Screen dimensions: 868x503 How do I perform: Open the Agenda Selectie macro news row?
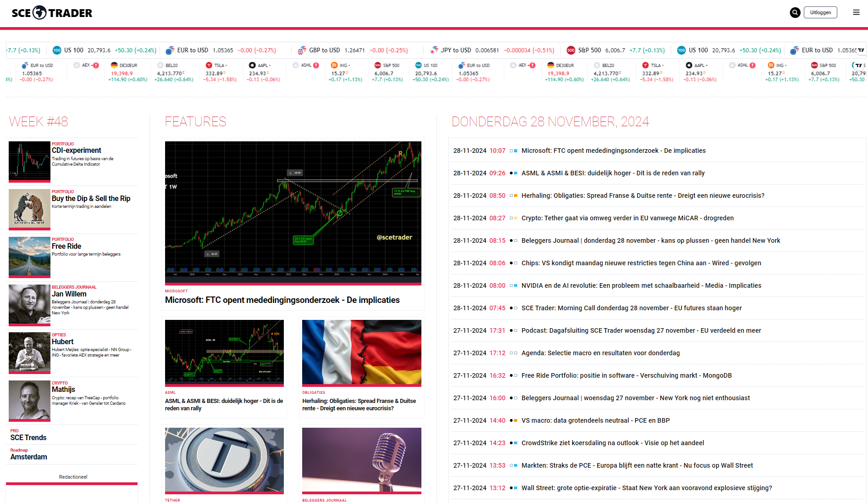[657, 353]
